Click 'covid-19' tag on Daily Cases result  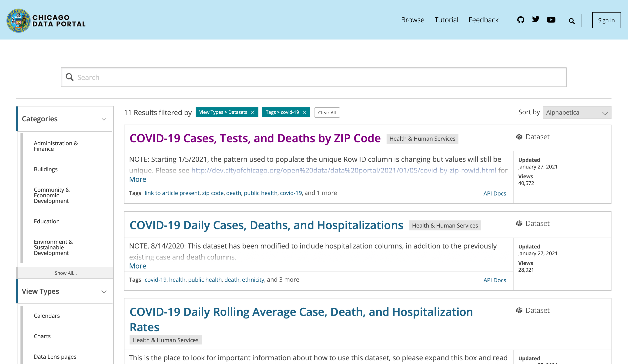coord(156,280)
